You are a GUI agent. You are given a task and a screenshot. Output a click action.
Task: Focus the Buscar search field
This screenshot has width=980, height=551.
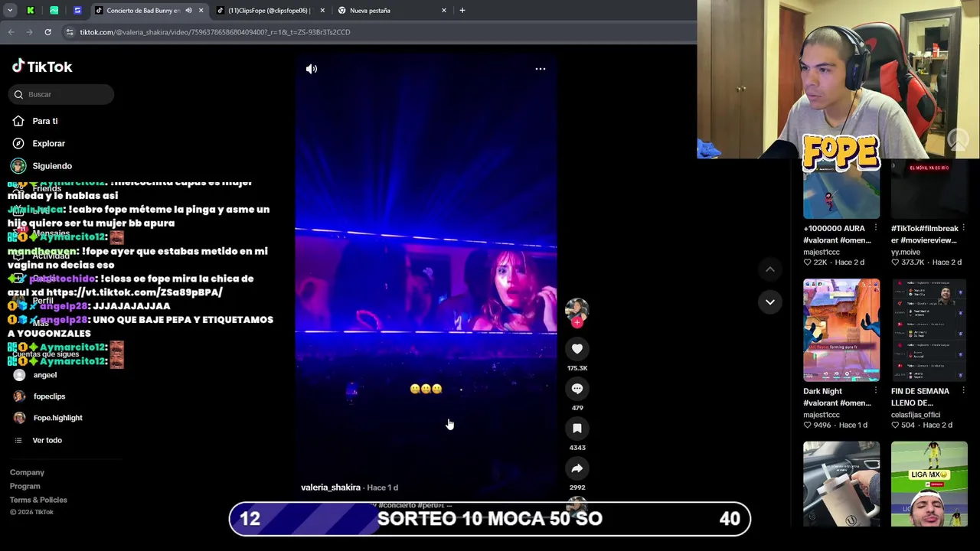tap(61, 94)
